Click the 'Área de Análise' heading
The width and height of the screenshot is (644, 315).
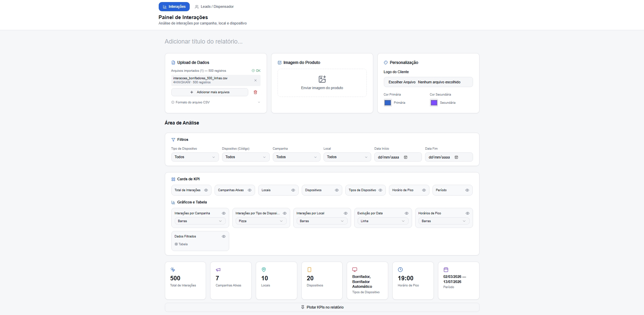click(182, 123)
